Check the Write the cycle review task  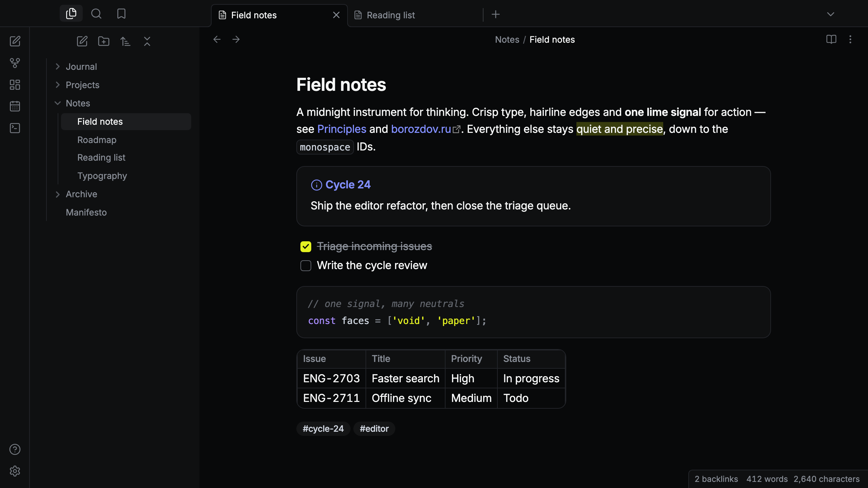[306, 266]
